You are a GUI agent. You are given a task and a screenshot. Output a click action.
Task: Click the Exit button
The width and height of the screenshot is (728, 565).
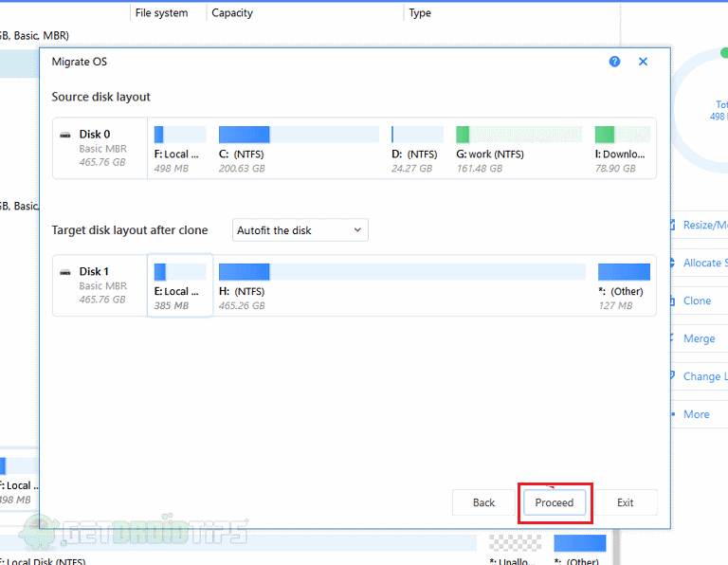click(625, 502)
